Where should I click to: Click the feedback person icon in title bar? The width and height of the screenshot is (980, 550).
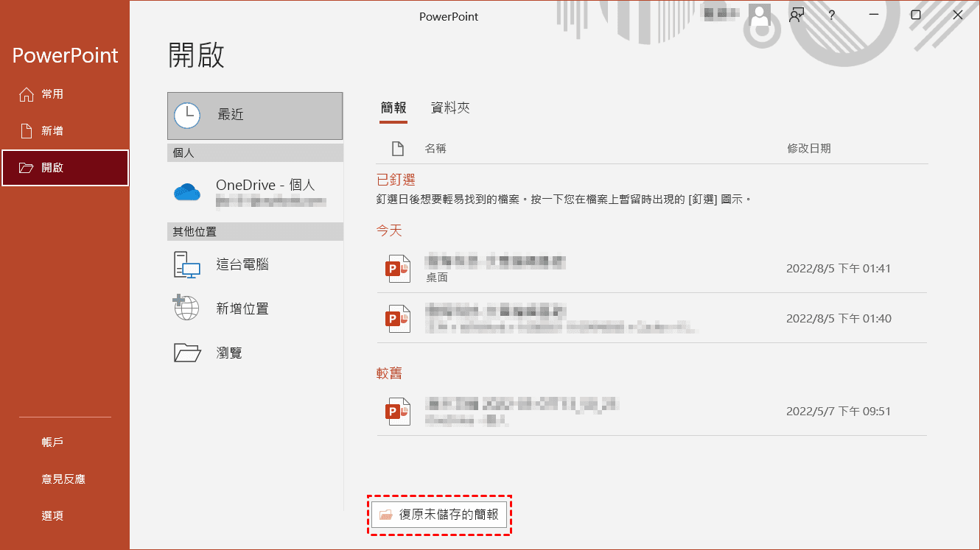pos(796,15)
